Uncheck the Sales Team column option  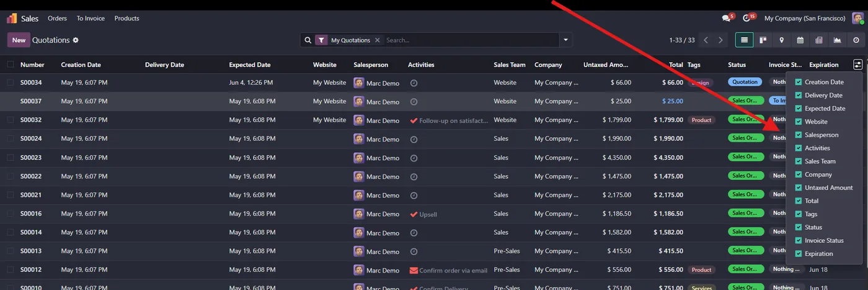click(x=799, y=161)
